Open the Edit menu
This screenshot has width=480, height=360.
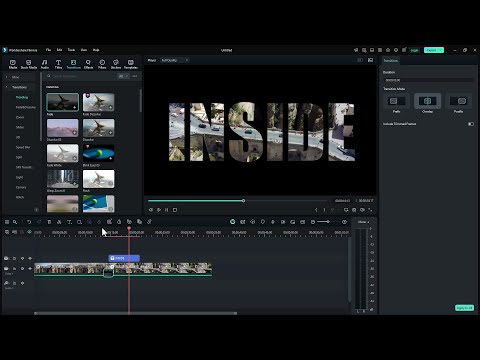click(59, 50)
